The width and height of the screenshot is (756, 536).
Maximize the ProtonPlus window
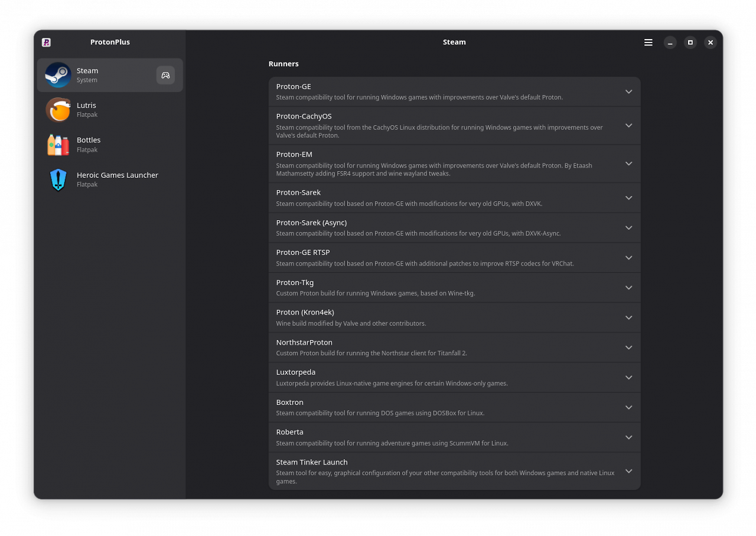(690, 43)
